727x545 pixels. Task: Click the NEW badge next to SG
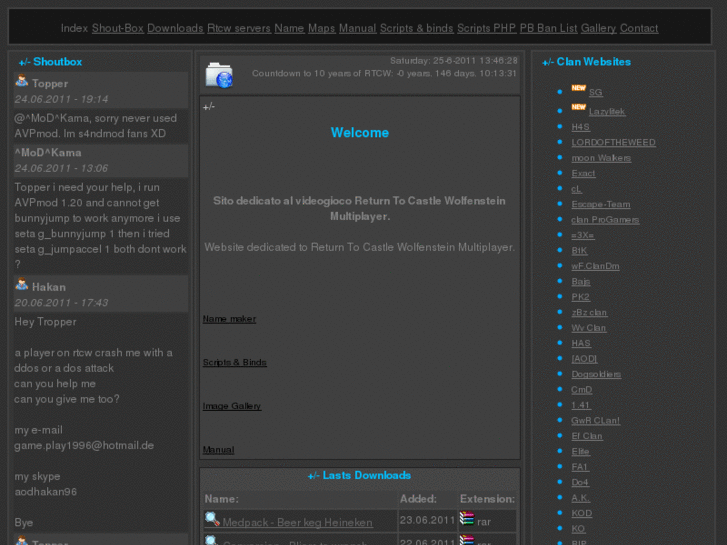pos(578,90)
